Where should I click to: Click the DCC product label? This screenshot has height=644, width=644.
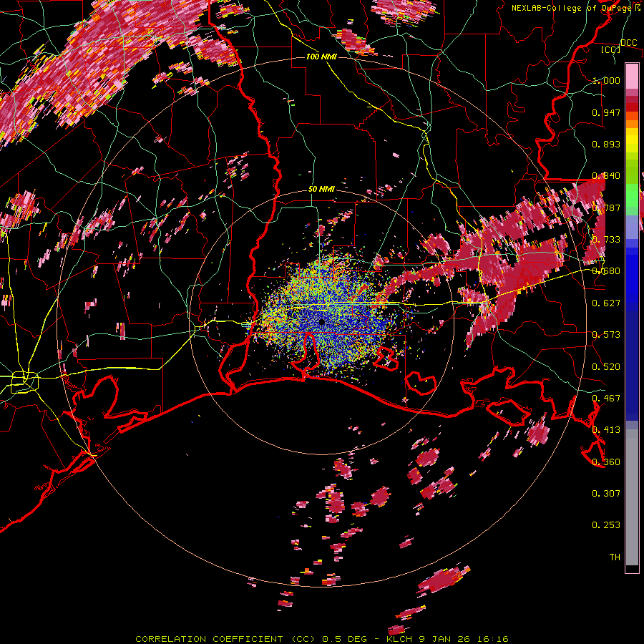click(628, 43)
